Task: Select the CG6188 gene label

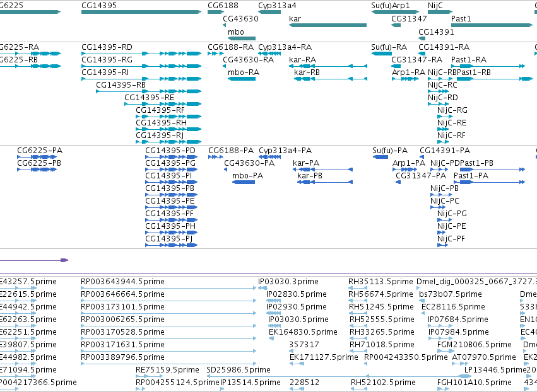Action: [x=223, y=6]
